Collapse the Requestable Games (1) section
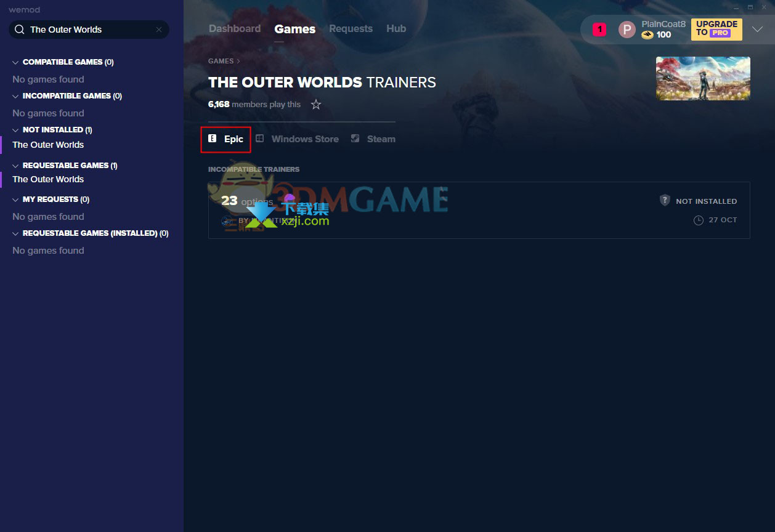The height and width of the screenshot is (532, 775). click(x=15, y=166)
